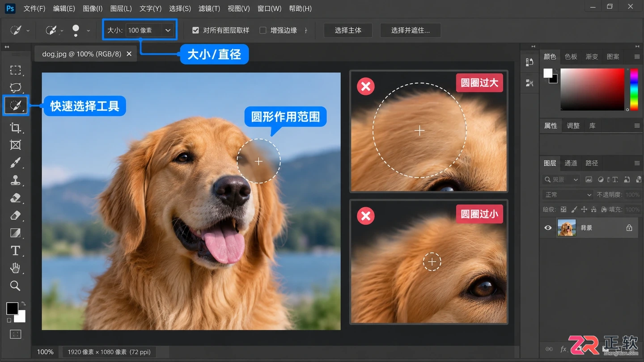
Task: Select the Brush tool in toolbox
Action: [16, 162]
